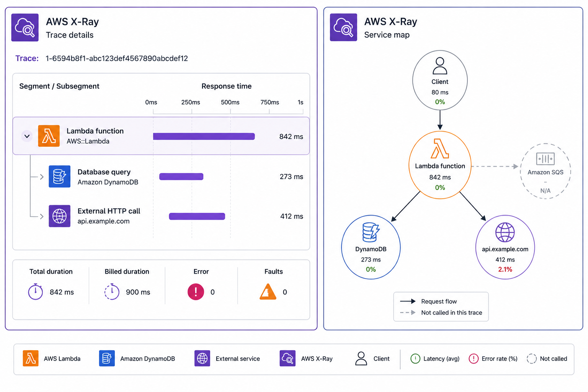588x392 pixels.
Task: Click the "Segment / Subsegment" column header
Action: (x=59, y=86)
